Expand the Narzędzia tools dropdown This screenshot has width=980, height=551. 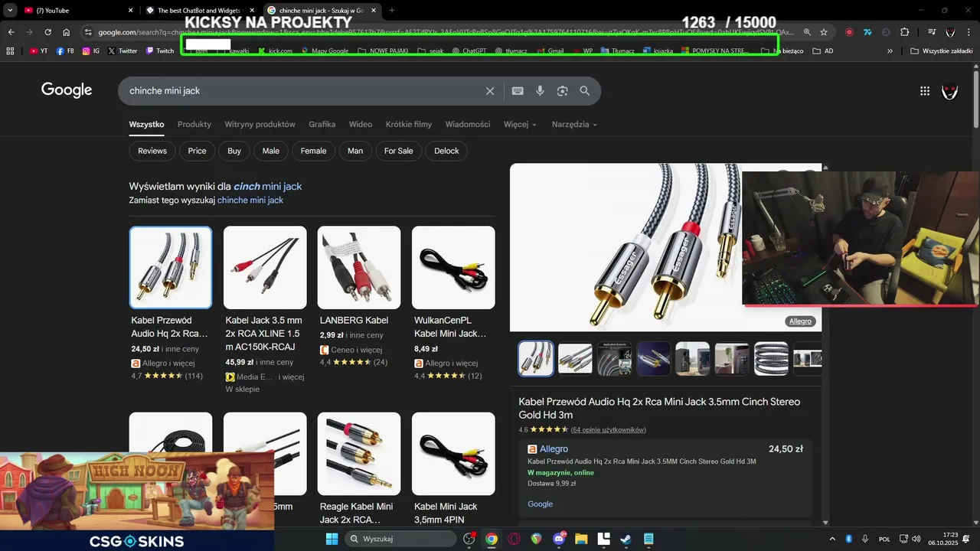pos(574,124)
